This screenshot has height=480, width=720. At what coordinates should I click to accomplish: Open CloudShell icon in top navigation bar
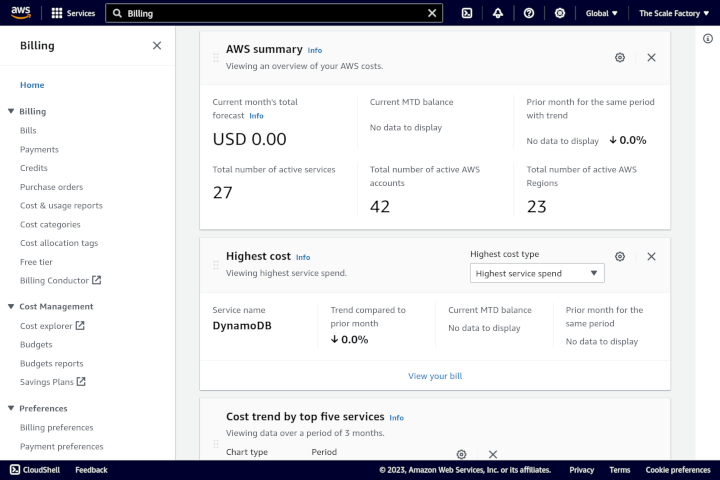click(x=466, y=14)
